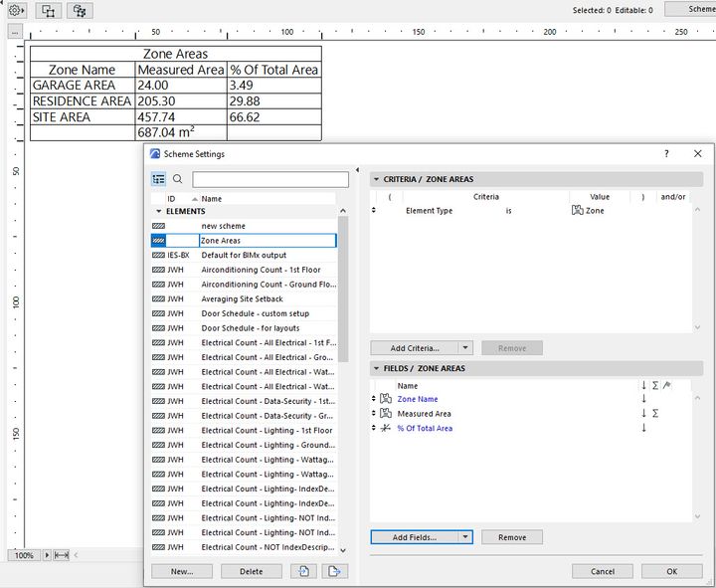Click the fit width icon beside zoom percentage
This screenshot has width=716, height=588.
click(62, 555)
